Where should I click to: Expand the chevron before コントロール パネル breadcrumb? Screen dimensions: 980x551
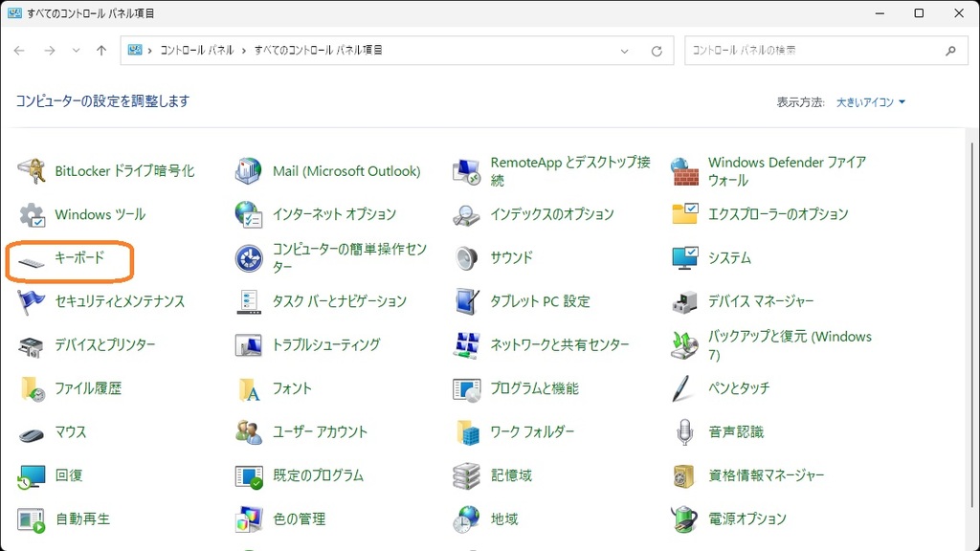(x=150, y=51)
